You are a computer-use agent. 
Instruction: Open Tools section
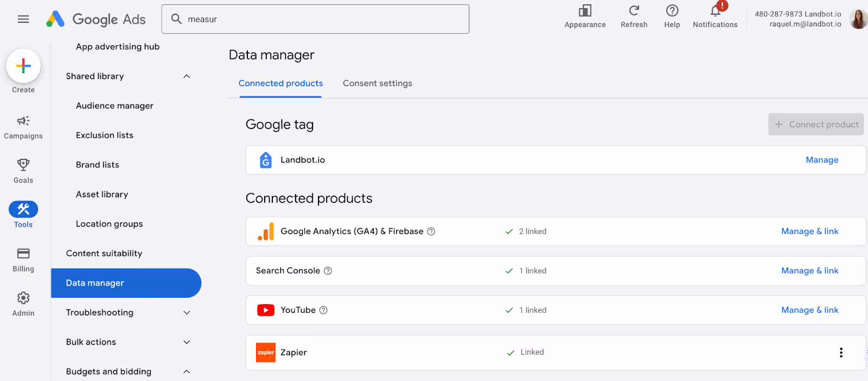coord(23,215)
